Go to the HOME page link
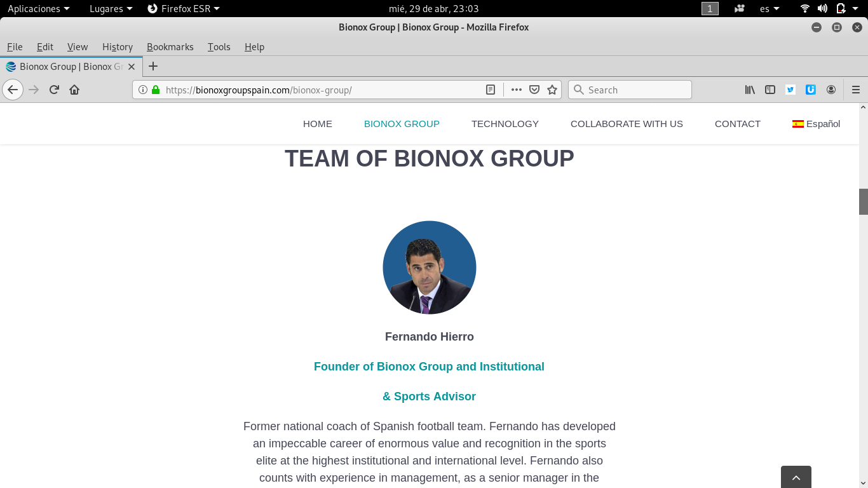 [318, 124]
